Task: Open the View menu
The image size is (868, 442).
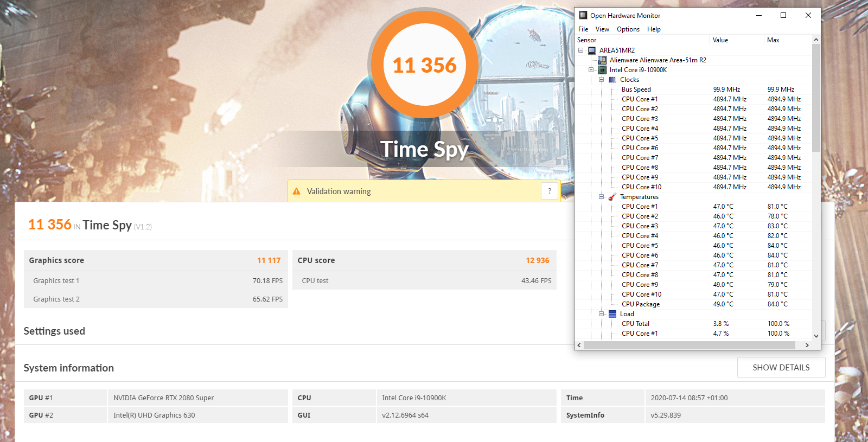Action: pyautogui.click(x=602, y=29)
